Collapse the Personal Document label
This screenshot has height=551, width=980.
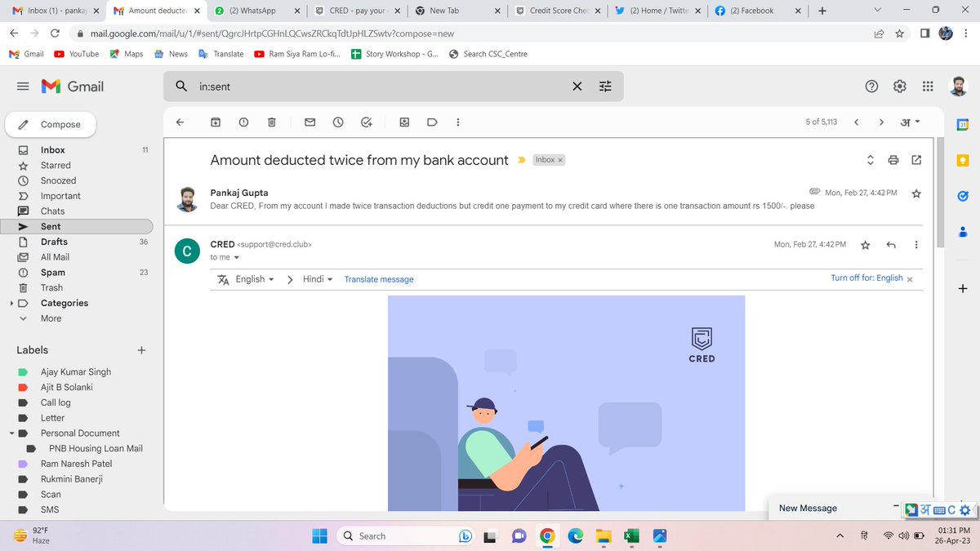11,433
